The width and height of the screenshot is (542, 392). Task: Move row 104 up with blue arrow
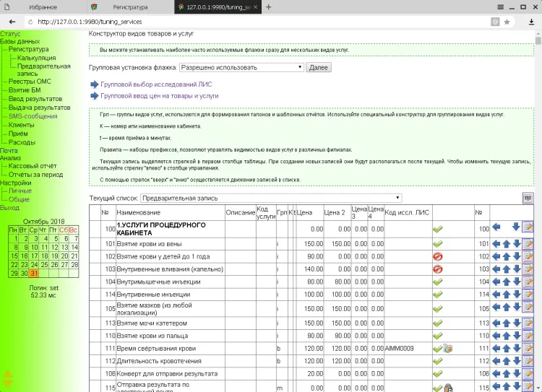point(507,282)
